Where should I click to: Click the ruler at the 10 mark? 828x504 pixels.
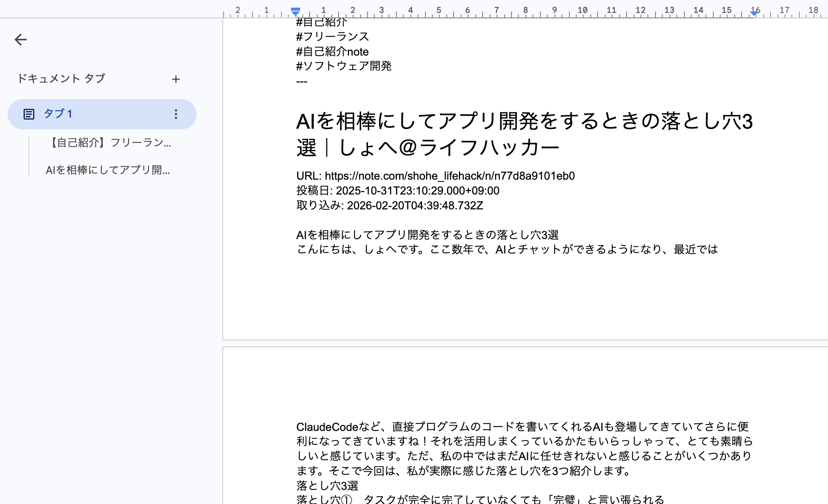[x=582, y=10]
